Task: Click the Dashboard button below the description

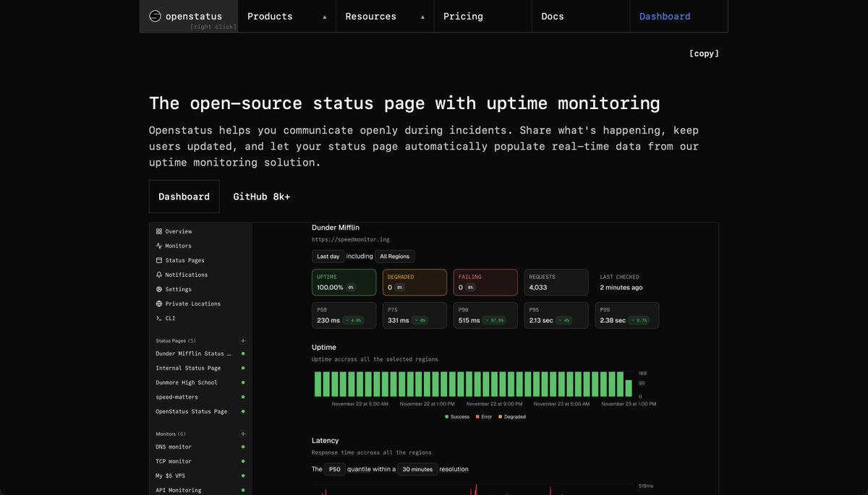Action: [184, 197]
